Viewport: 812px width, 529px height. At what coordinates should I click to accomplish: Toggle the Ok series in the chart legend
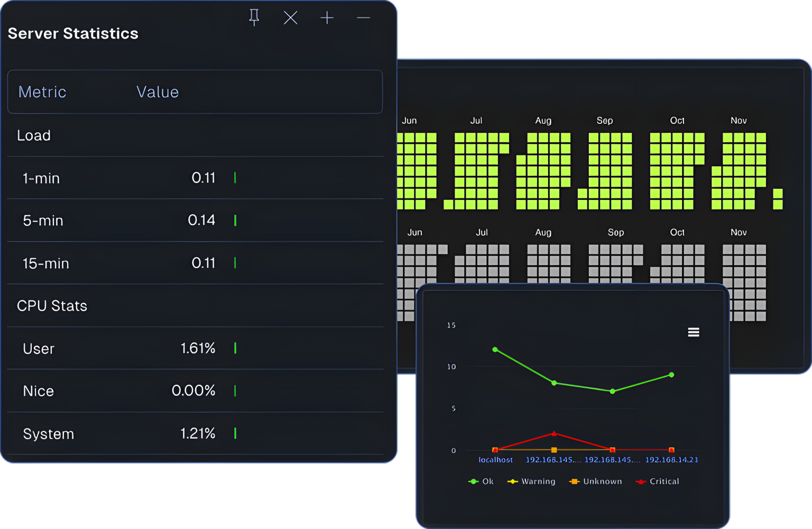point(481,481)
